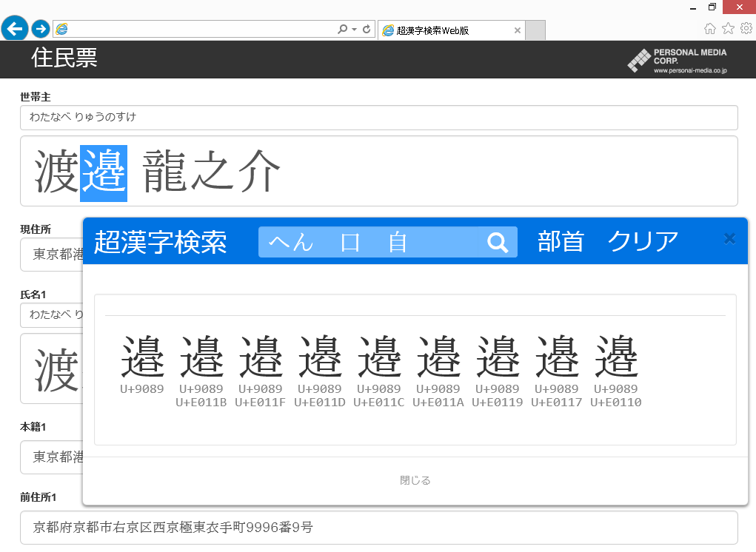Click the Personal Media Corp logo
Image resolution: width=756 pixels, height=552 pixels.
click(678, 61)
